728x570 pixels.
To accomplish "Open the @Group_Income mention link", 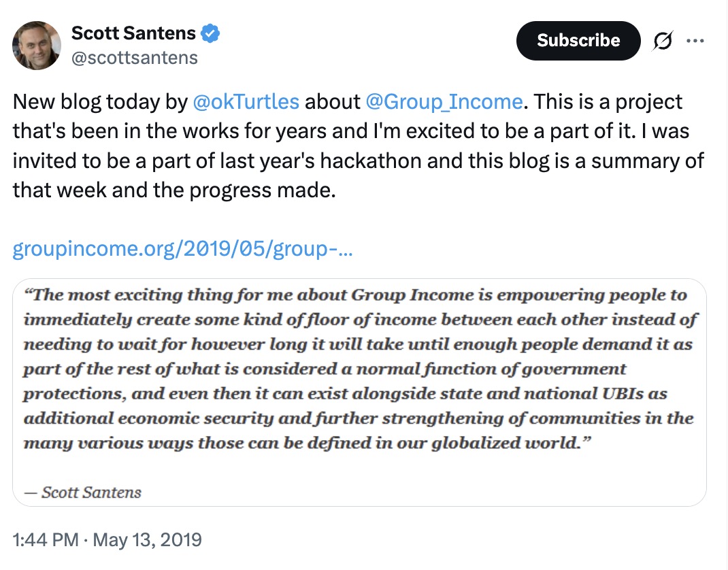I will [x=443, y=102].
